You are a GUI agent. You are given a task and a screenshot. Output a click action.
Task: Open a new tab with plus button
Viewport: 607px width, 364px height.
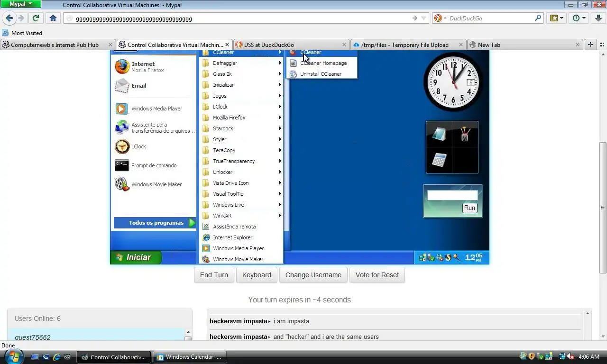pyautogui.click(x=590, y=45)
